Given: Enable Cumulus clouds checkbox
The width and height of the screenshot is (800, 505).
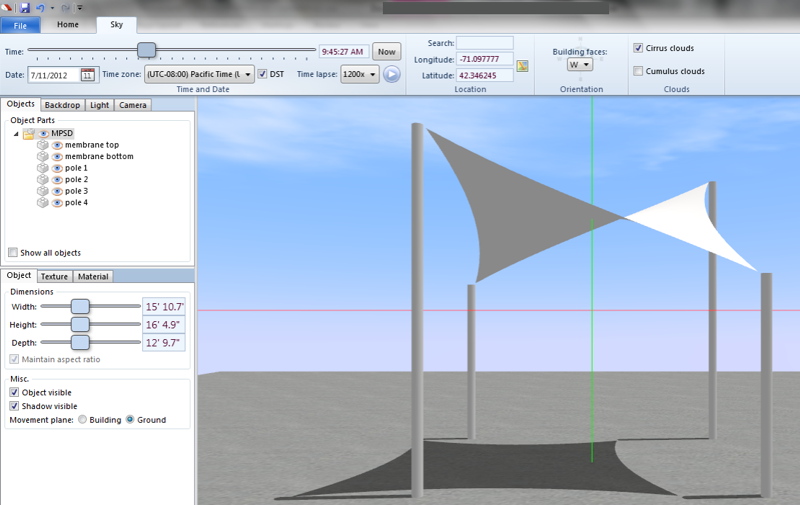Looking at the screenshot, I should point(638,71).
